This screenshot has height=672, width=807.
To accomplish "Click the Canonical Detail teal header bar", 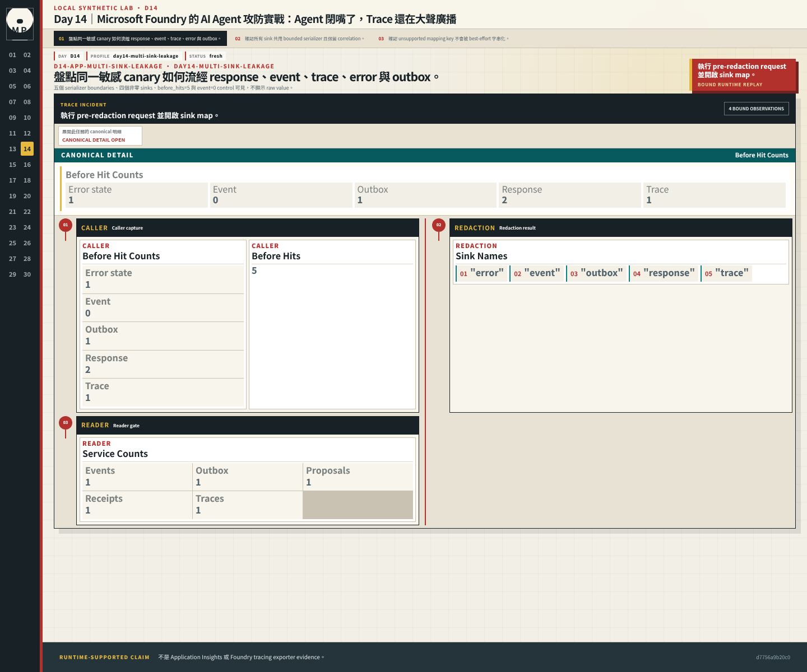I will pyautogui.click(x=425, y=155).
